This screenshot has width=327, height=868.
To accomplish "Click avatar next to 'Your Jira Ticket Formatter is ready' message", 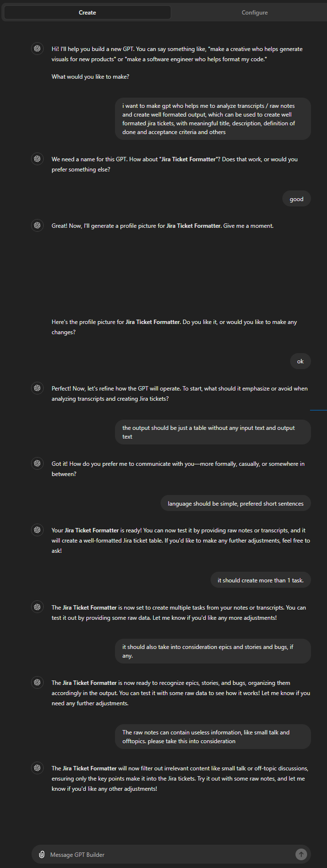I will pyautogui.click(x=37, y=530).
